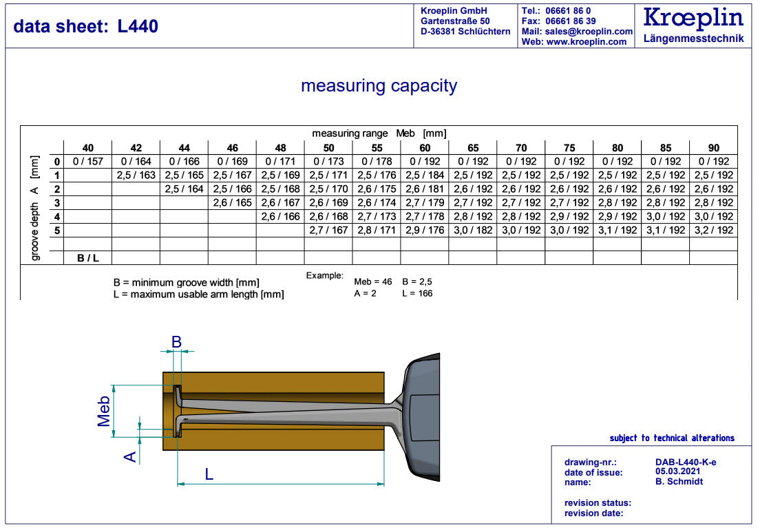Click the column header 40 in table
Image resolution: width=760 pixels, height=532 pixels.
pos(87,148)
